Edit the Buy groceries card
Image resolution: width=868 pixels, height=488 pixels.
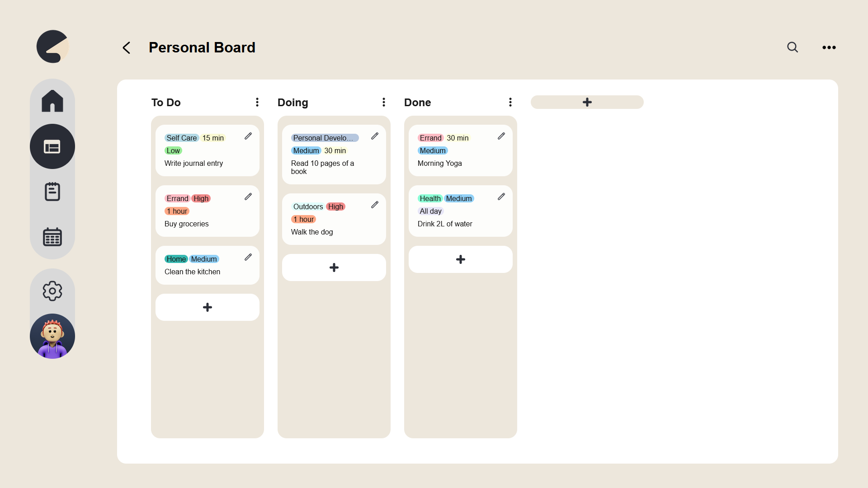pos(248,197)
